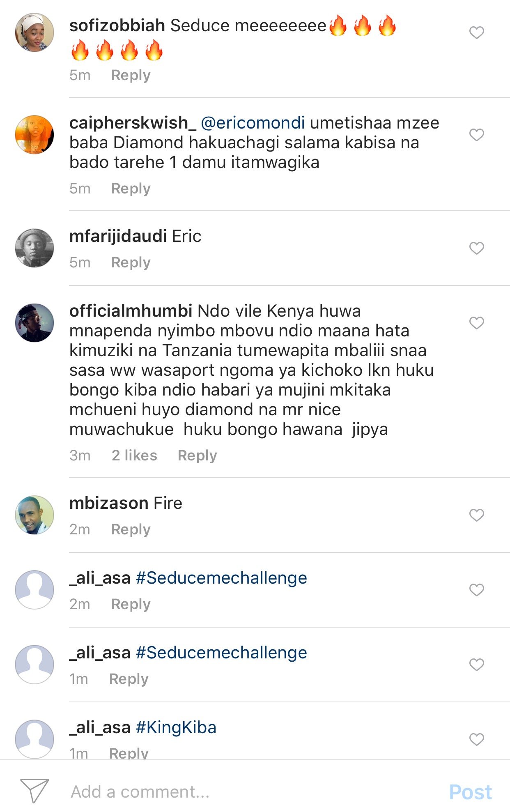Like officialmhumbi's long comment
Screen dimensions: 510x812
click(x=476, y=323)
